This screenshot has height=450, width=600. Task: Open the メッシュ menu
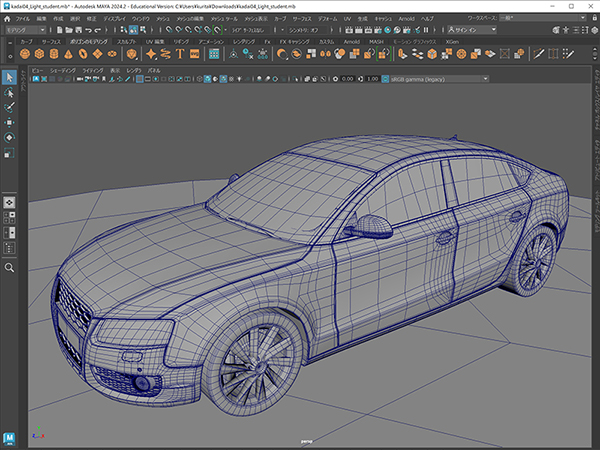163,18
